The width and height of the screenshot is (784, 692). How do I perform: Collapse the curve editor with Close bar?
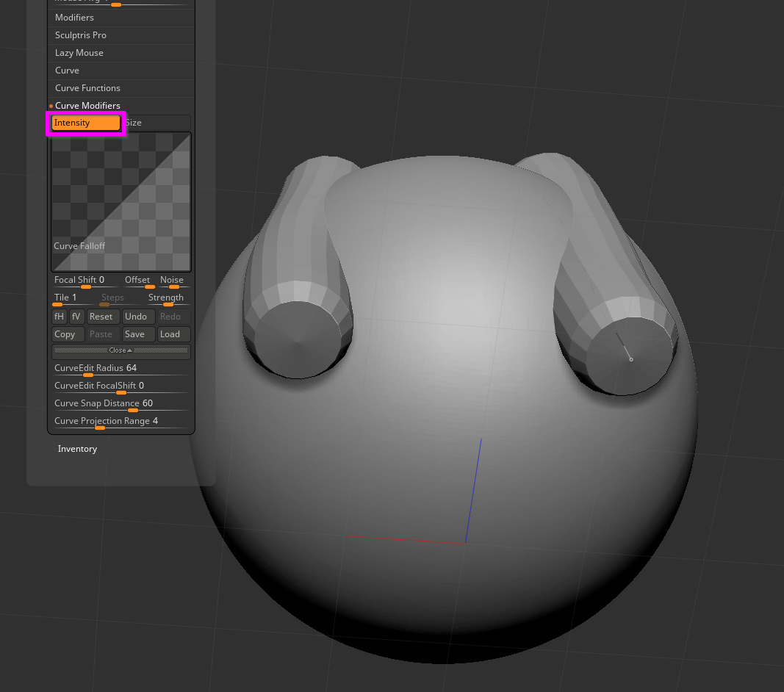tap(121, 351)
